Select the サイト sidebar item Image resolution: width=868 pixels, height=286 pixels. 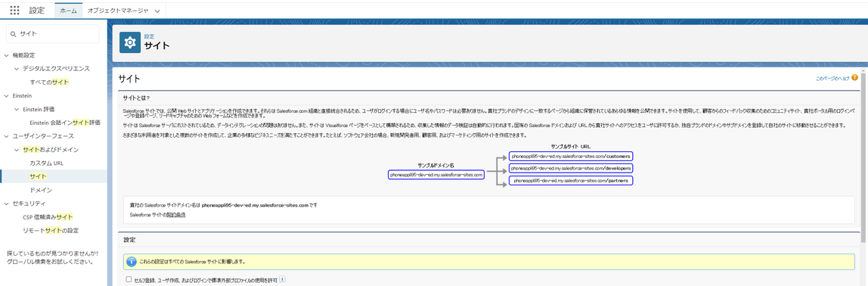(x=39, y=176)
